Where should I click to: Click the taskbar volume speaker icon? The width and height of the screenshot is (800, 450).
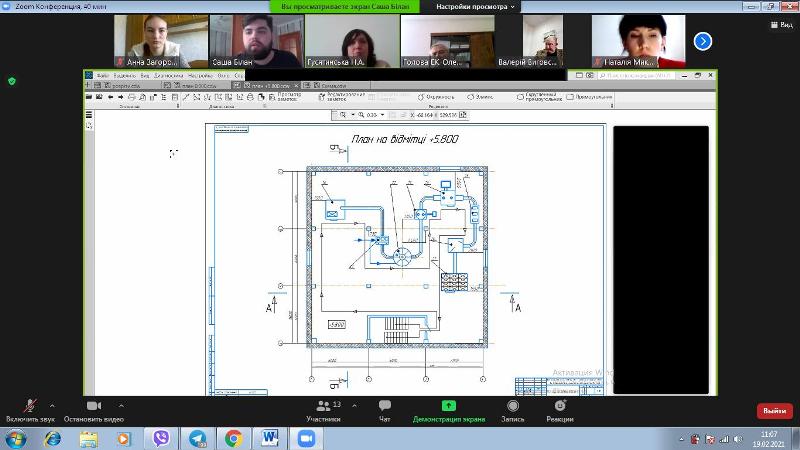click(738, 439)
